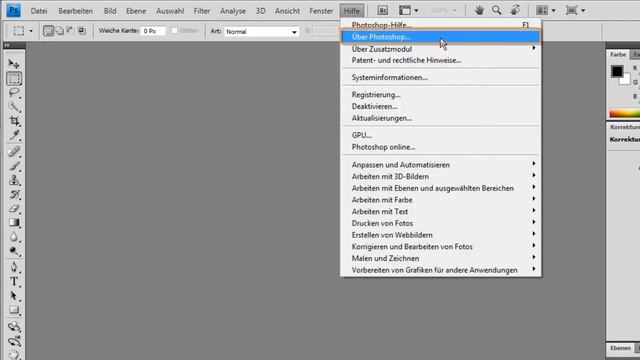Select the Clone Stamp tool

pos(14,180)
